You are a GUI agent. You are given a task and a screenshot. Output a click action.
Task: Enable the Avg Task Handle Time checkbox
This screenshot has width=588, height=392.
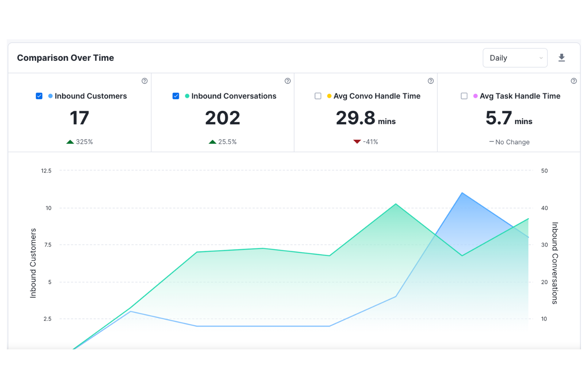(x=464, y=96)
